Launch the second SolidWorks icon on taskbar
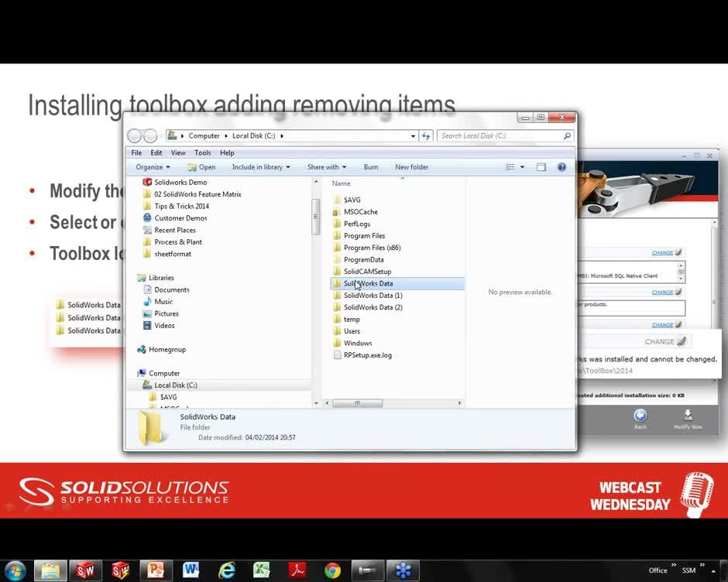The image size is (728, 582). tap(121, 570)
